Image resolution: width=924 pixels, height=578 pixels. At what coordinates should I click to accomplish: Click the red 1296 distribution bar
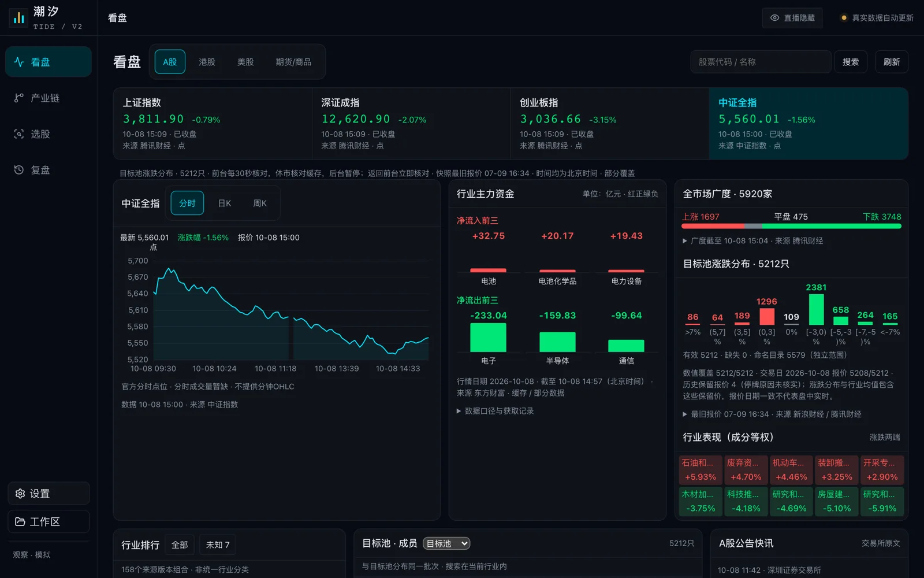pos(767,317)
